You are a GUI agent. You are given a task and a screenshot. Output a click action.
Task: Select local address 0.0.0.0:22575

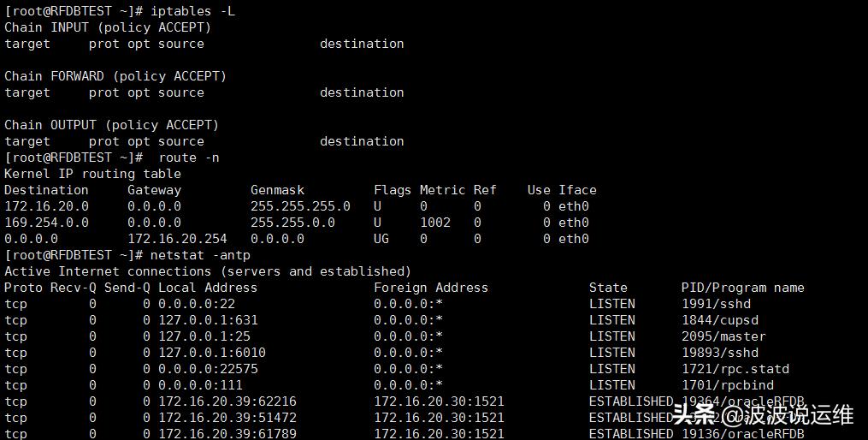tap(208, 369)
